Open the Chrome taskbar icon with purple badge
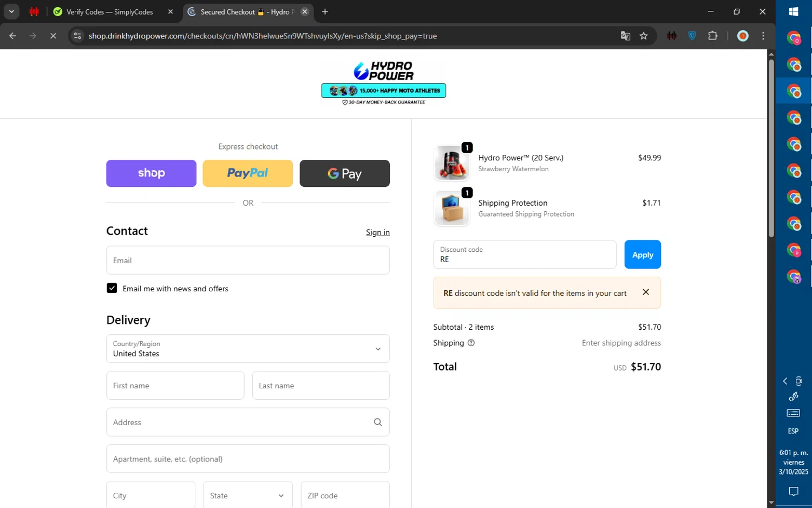This screenshot has height=508, width=812. click(794, 276)
